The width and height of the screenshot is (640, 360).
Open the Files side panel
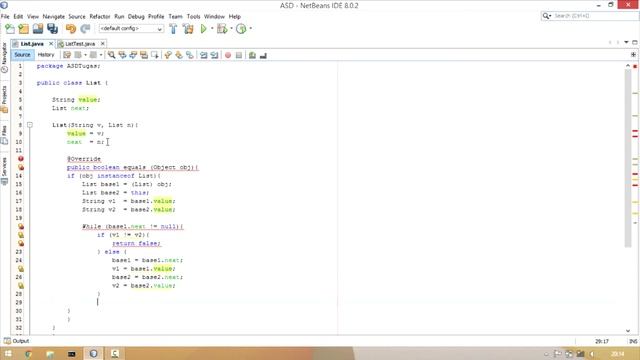coord(4,135)
